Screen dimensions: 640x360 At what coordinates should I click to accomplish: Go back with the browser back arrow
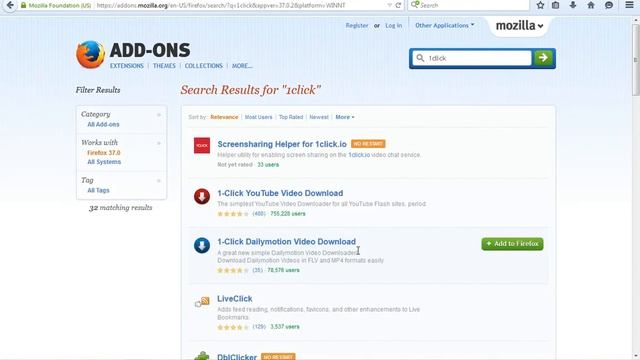pyautogui.click(x=10, y=5)
